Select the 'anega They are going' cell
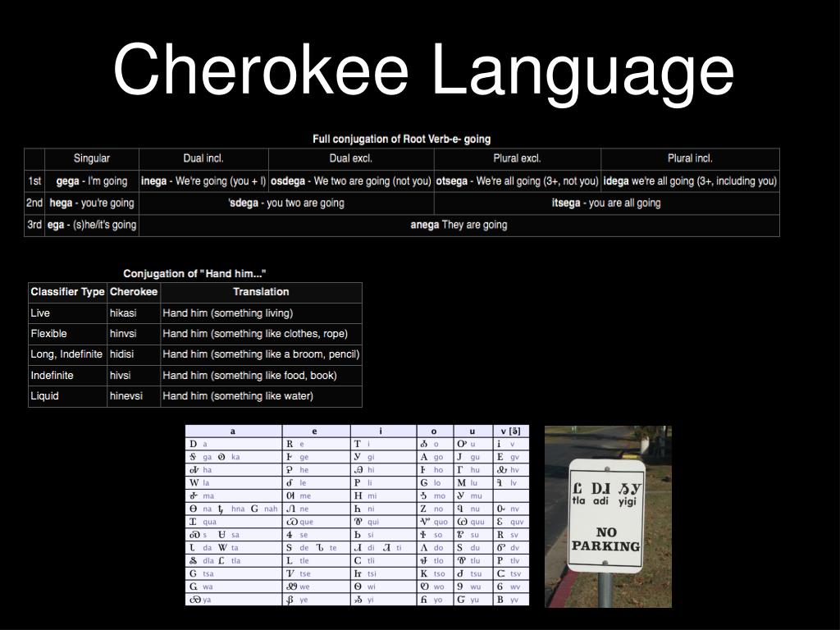840x630 pixels. (459, 225)
